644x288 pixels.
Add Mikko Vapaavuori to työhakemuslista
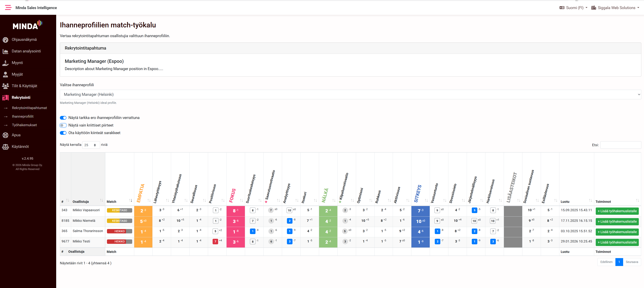click(x=617, y=211)
